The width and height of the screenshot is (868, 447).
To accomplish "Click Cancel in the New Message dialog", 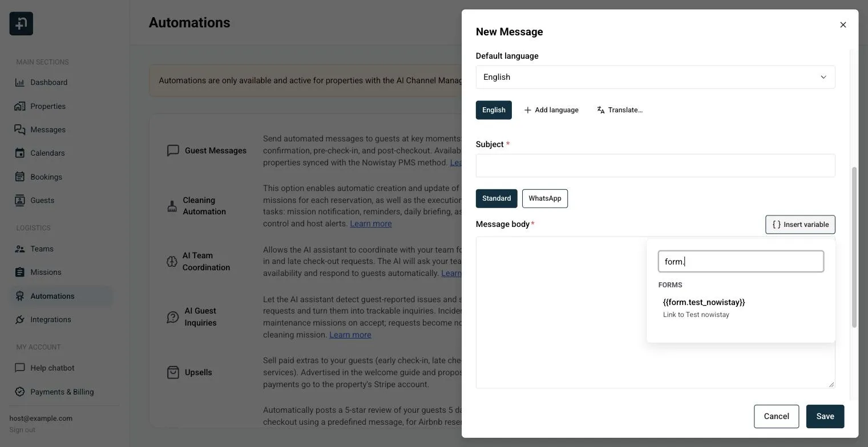I will click(776, 416).
